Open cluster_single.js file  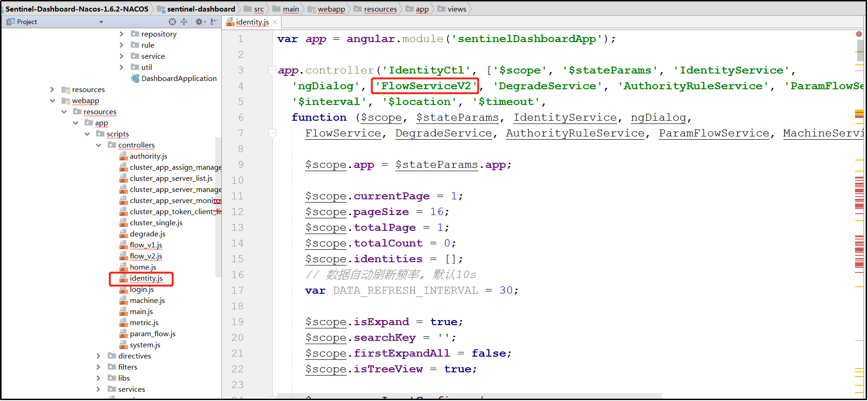coord(151,222)
